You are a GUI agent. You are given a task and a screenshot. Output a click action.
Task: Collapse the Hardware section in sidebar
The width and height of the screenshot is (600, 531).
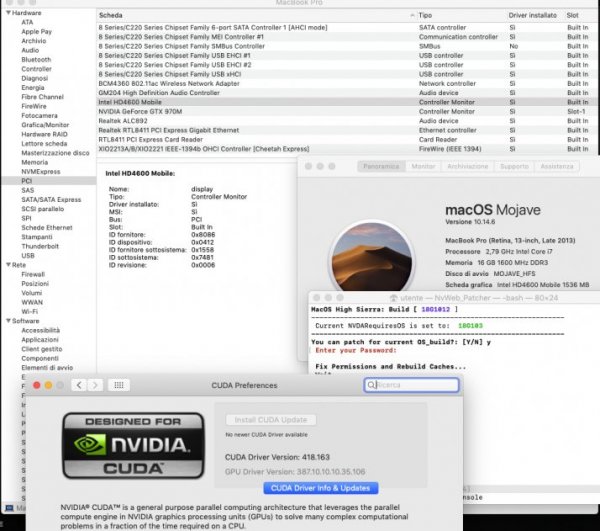coord(8,13)
